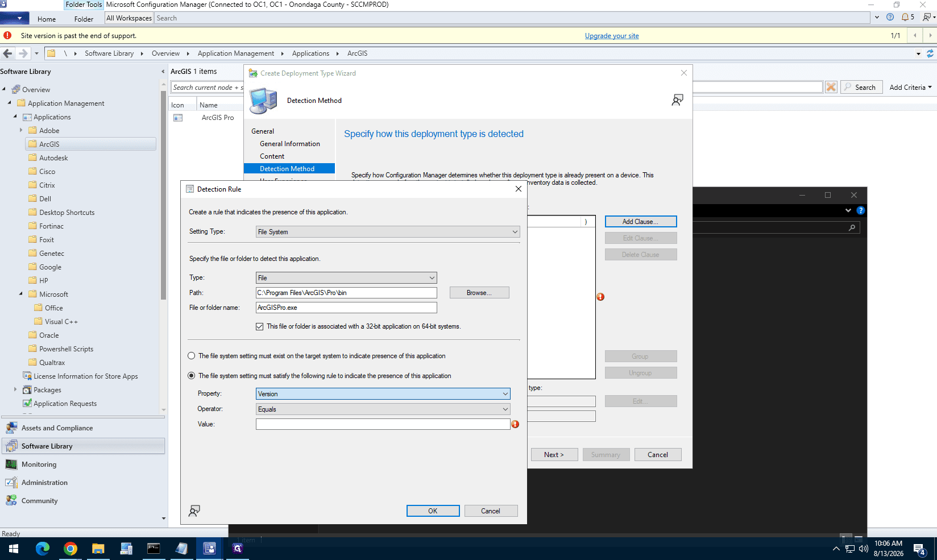Open the Operator dropdown showing Equals

[x=383, y=409]
